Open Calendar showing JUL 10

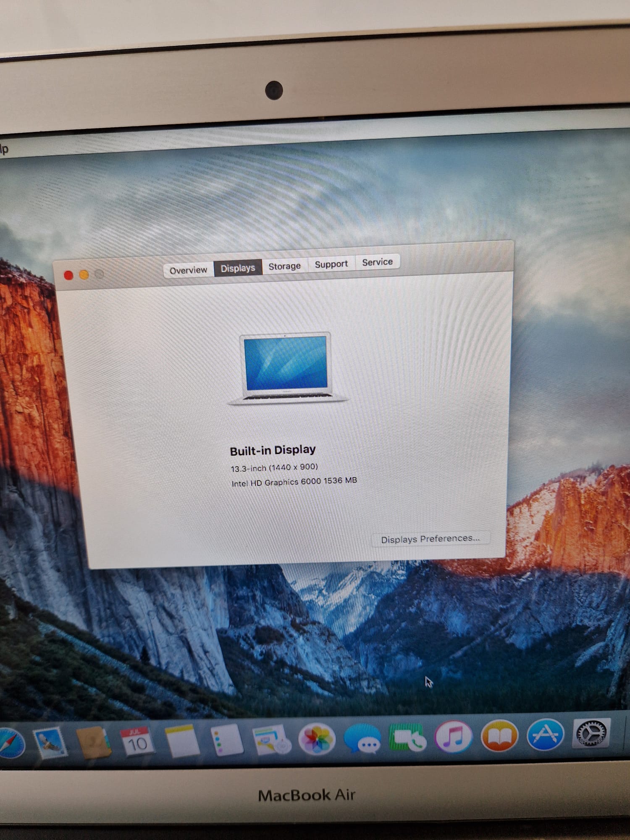137,742
